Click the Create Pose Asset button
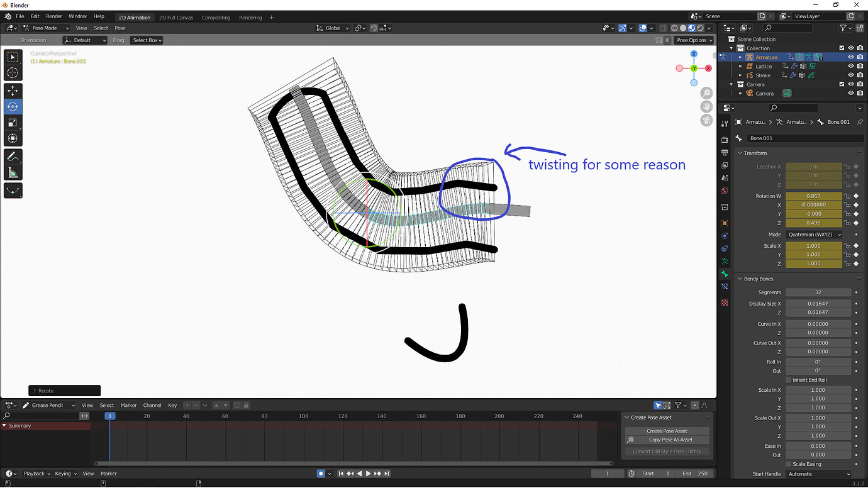Image resolution: width=868 pixels, height=488 pixels. [667, 431]
